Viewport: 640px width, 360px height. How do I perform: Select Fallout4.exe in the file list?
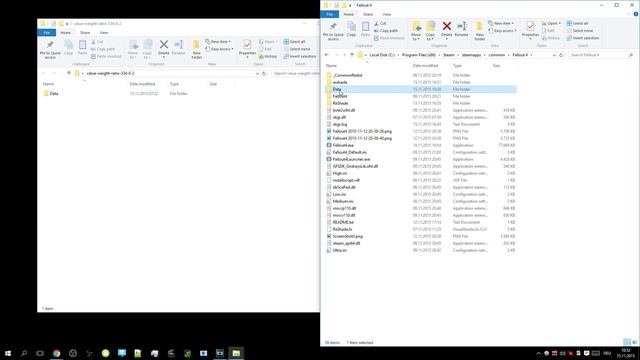point(343,145)
